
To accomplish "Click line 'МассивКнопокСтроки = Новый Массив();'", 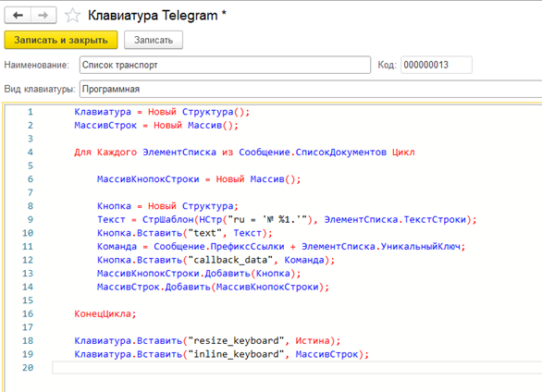I will pyautogui.click(x=199, y=179).
